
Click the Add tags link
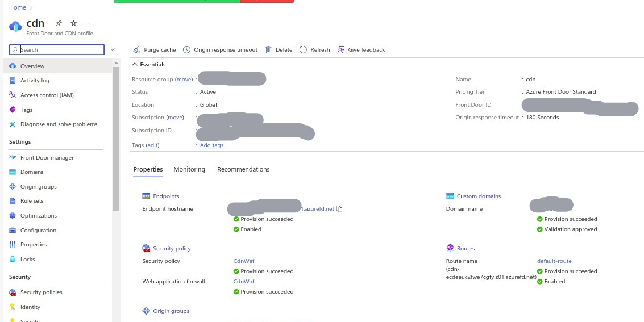pyautogui.click(x=211, y=145)
